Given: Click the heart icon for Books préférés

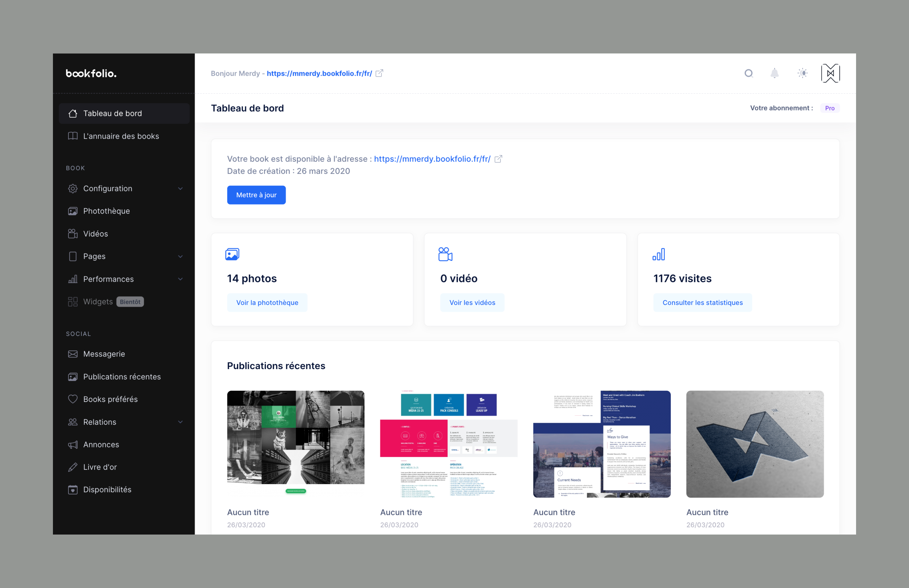Looking at the screenshot, I should point(72,399).
